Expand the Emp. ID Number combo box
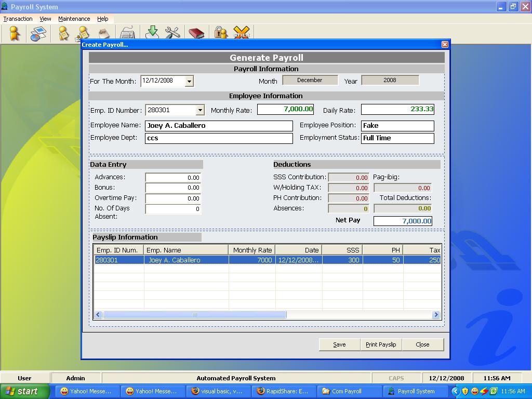 click(200, 110)
